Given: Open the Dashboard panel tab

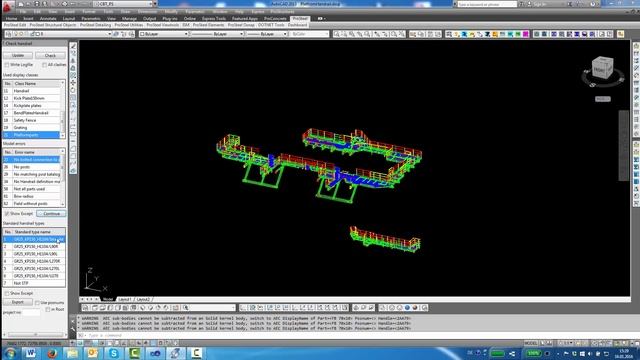Looking at the screenshot, I should [298, 25].
